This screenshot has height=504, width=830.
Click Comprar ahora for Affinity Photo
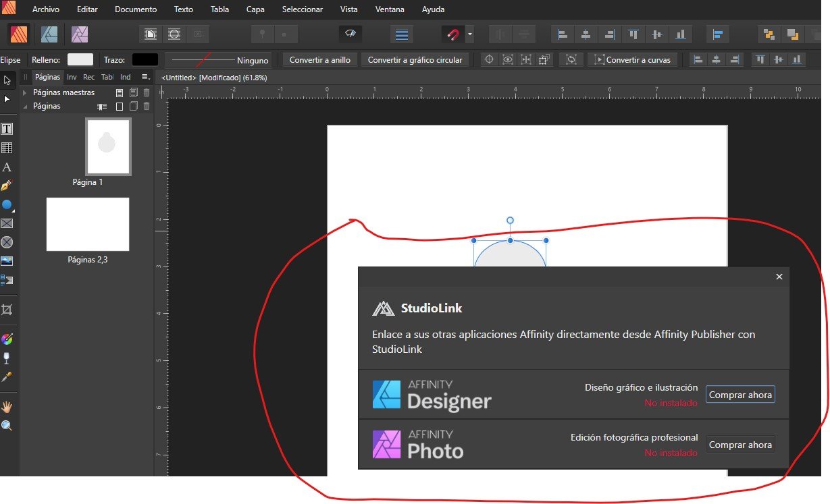740,445
